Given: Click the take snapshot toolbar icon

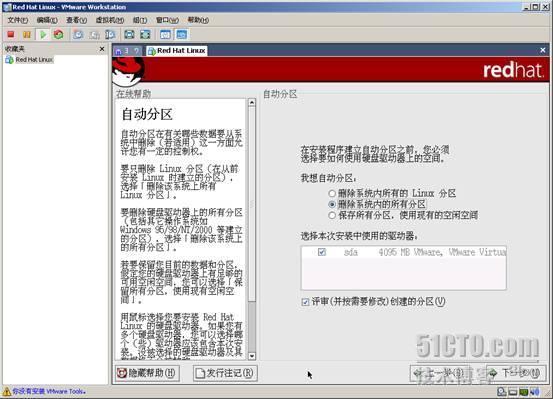Looking at the screenshot, I should pyautogui.click(x=78, y=35).
